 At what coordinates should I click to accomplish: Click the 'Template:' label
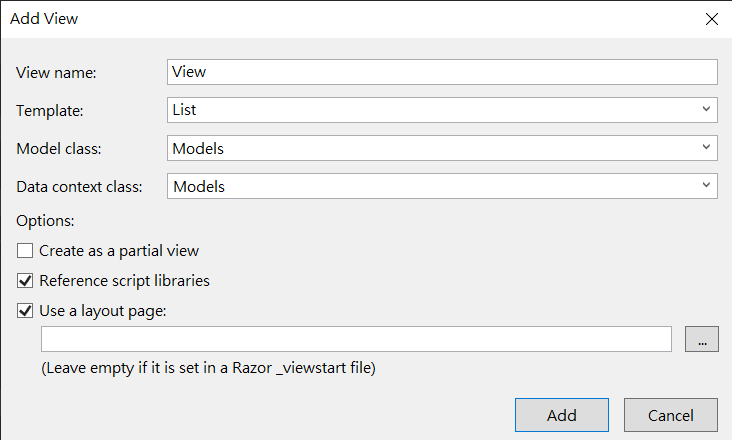(x=50, y=110)
